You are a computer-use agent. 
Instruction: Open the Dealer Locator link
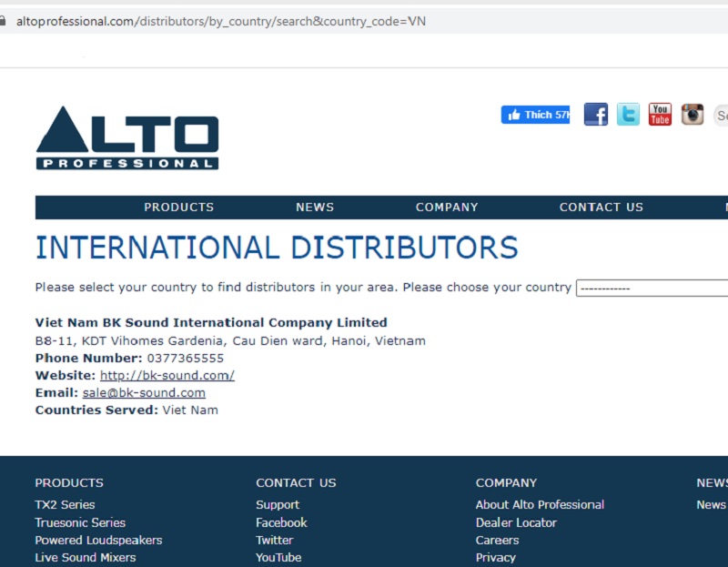click(x=516, y=522)
